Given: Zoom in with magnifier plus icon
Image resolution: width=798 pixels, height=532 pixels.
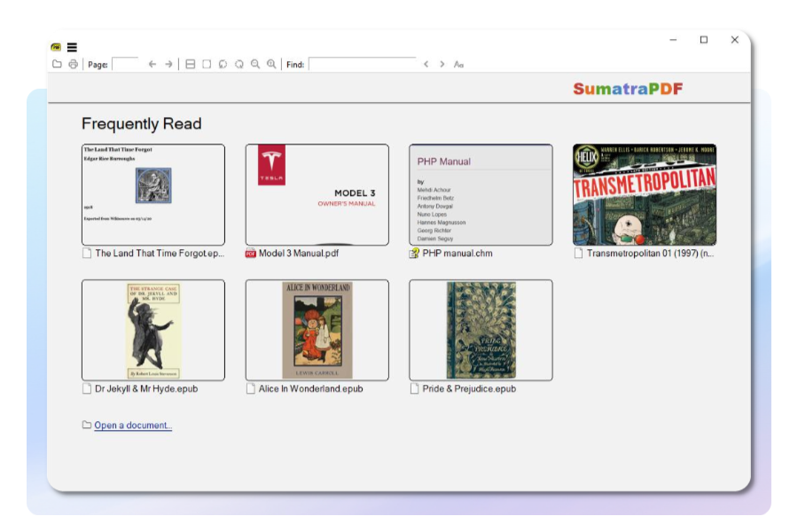Looking at the screenshot, I should 272,64.
